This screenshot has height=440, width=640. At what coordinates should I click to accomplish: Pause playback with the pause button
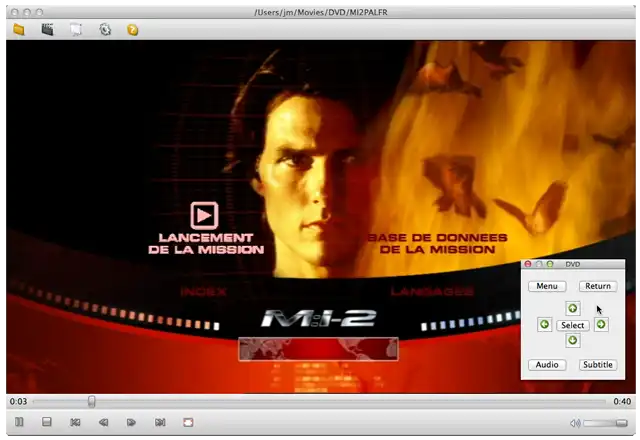(x=19, y=422)
